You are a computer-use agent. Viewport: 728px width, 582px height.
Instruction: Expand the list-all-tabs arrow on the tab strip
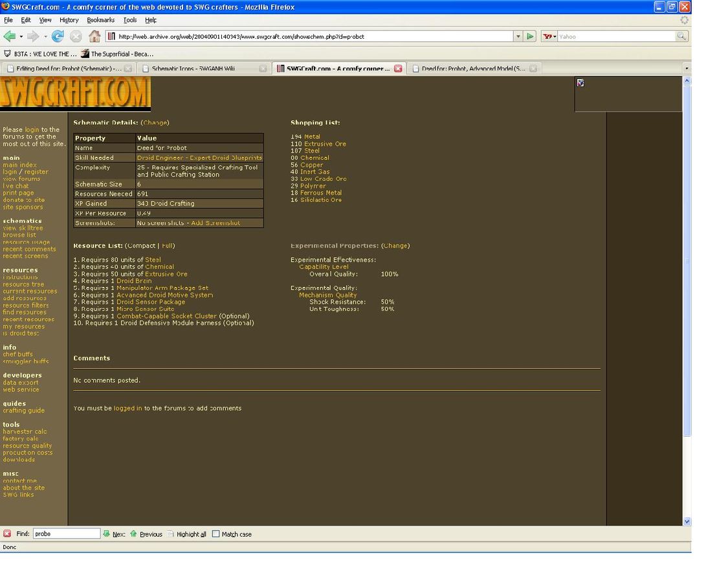tap(686, 68)
